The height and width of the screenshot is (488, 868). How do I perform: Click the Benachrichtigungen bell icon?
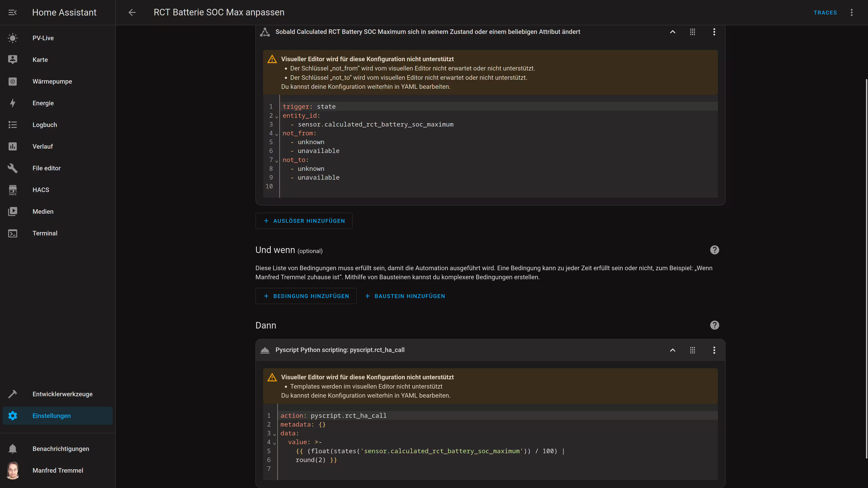coord(12,449)
